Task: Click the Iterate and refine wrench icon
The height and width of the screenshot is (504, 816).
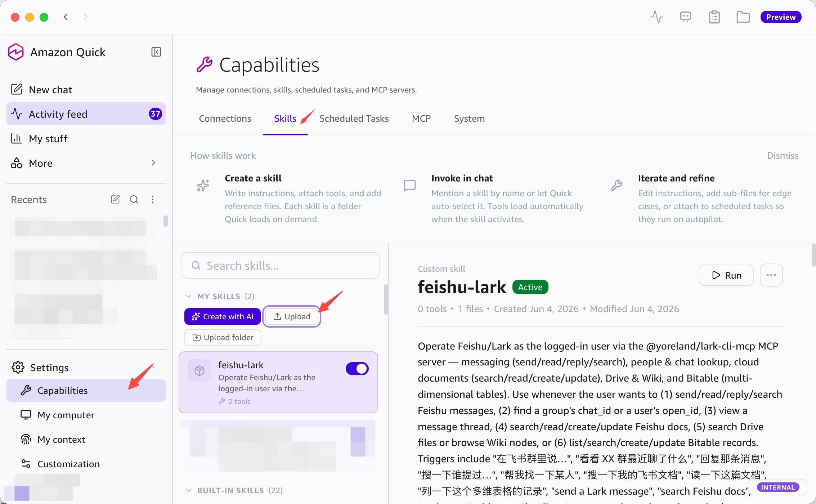Action: (x=617, y=185)
